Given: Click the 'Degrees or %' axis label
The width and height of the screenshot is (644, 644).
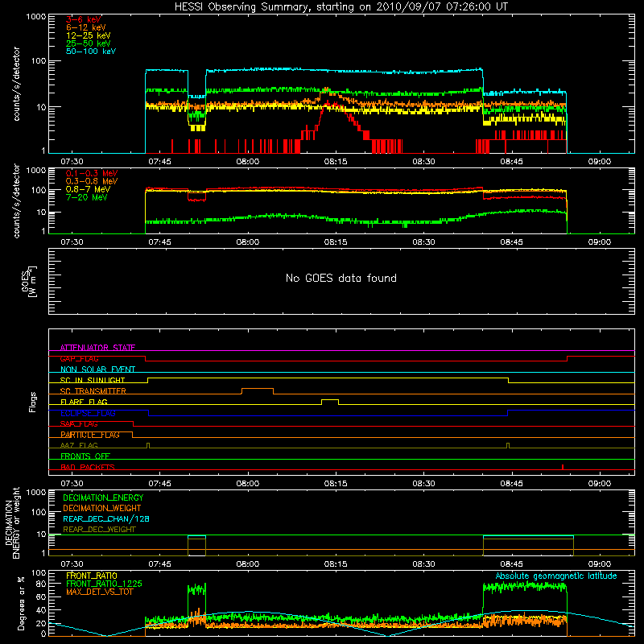Looking at the screenshot, I should click(21, 603).
